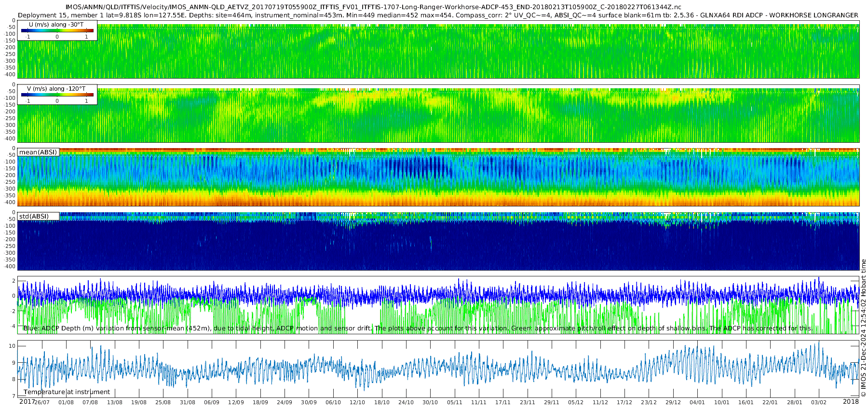
Task: Click the '05/11' date tick label
Action: click(455, 403)
